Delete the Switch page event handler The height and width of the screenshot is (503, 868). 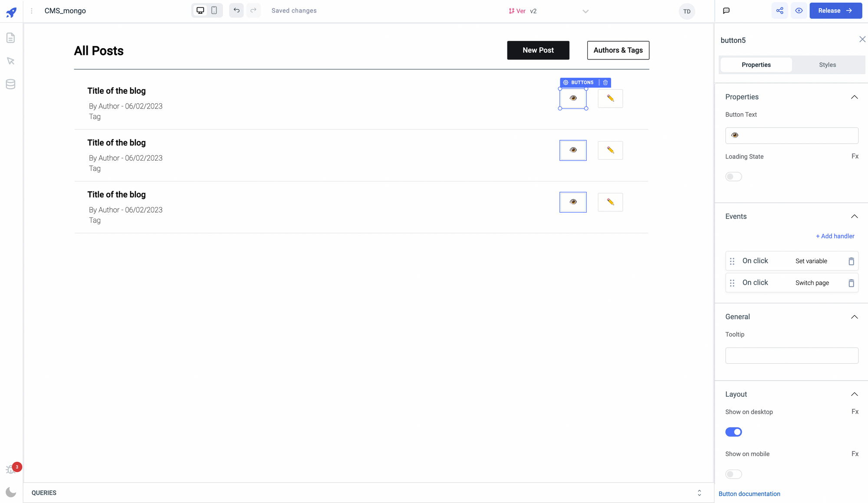851,283
